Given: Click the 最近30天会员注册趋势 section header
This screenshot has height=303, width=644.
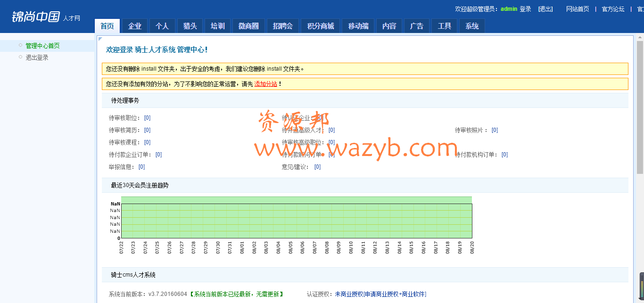Looking at the screenshot, I should click(x=365, y=185).
